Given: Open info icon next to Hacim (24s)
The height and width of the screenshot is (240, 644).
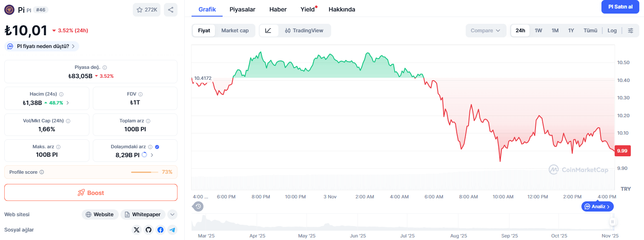Looking at the screenshot, I should click(61, 94).
